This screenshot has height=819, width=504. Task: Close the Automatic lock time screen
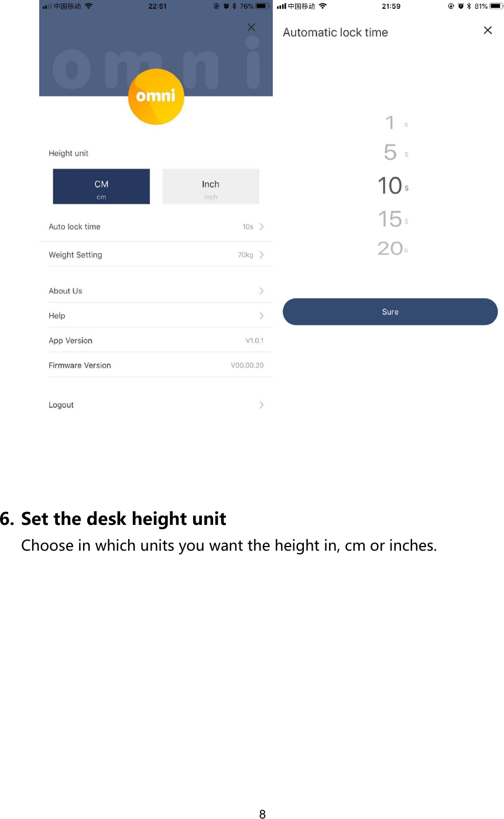pyautogui.click(x=488, y=30)
